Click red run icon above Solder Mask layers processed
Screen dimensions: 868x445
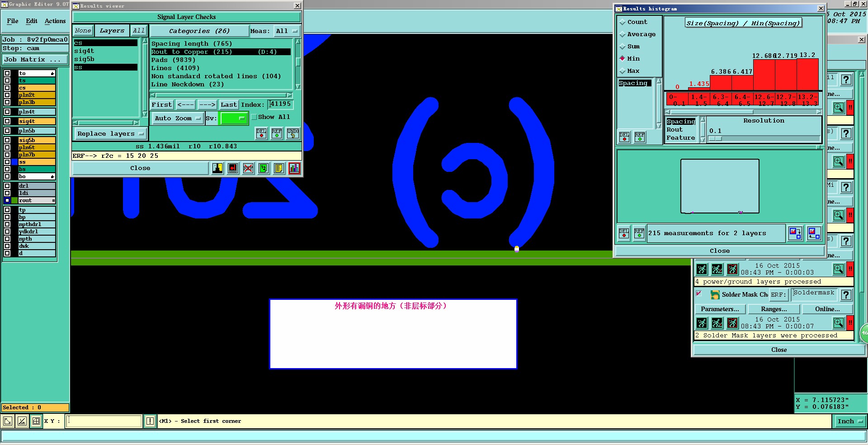(x=732, y=323)
